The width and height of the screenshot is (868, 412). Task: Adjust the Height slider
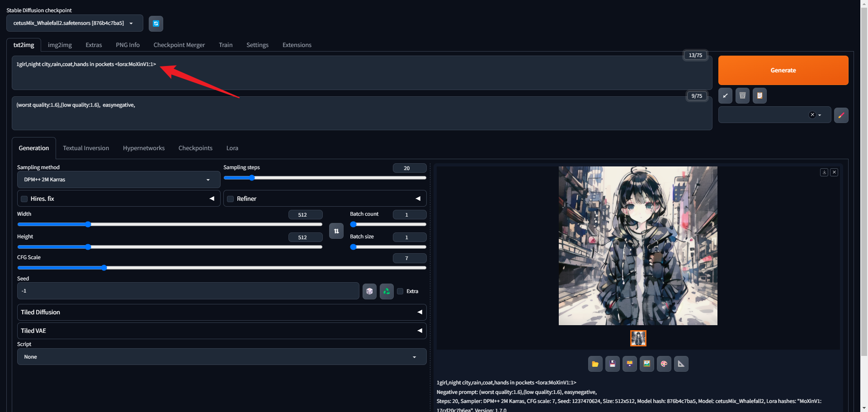170,247
